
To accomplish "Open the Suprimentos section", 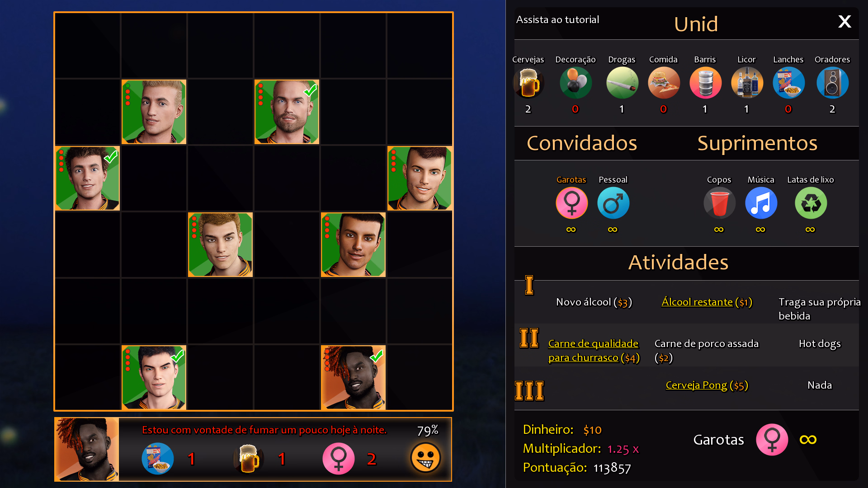I will [757, 143].
